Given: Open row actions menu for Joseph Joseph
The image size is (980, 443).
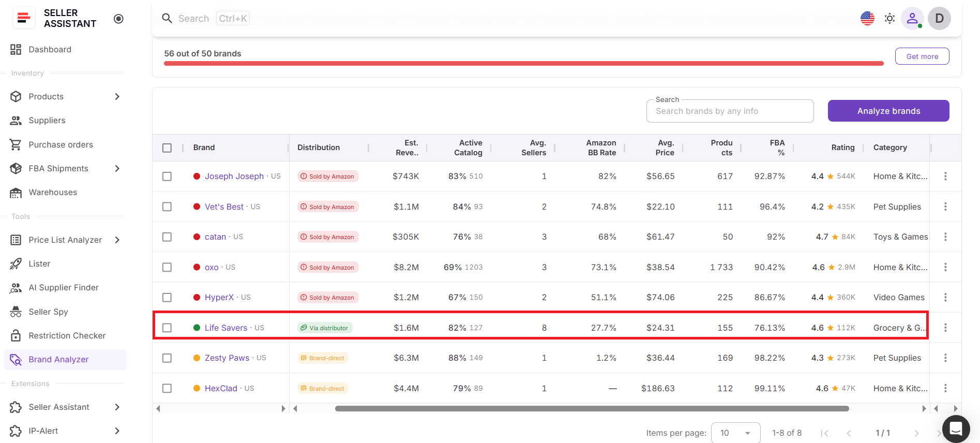Looking at the screenshot, I should point(945,176).
